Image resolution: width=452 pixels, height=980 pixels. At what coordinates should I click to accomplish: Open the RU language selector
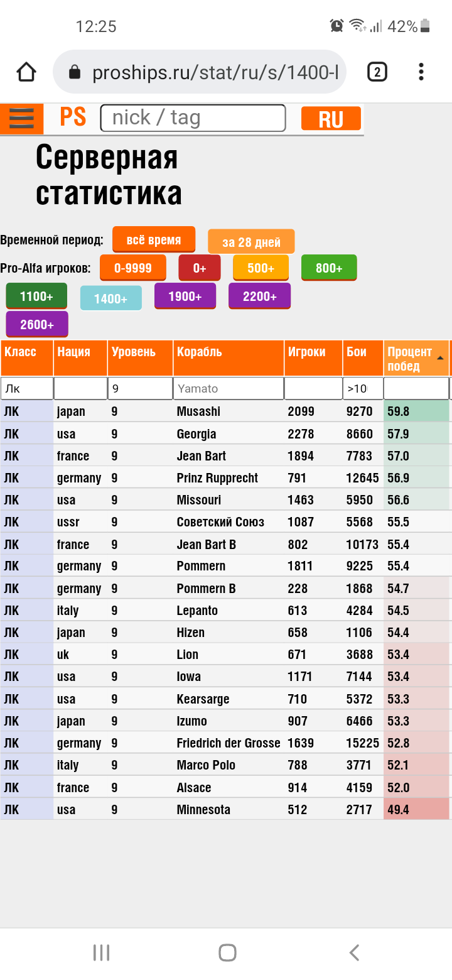pos(331,119)
